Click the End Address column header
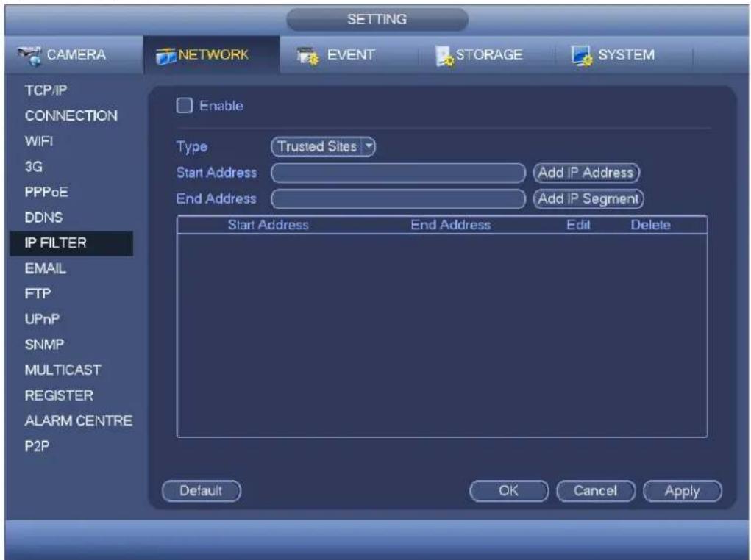The height and width of the screenshot is (560, 751). click(451, 224)
